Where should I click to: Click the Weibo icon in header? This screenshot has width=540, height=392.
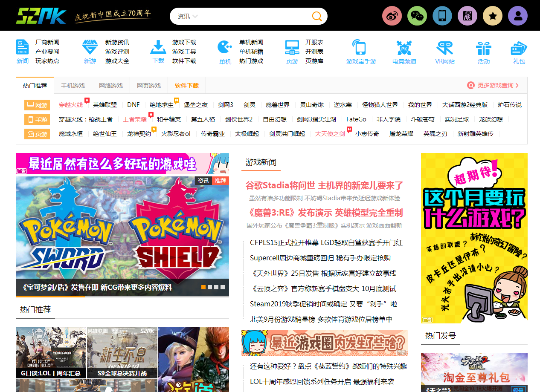pyautogui.click(x=392, y=16)
